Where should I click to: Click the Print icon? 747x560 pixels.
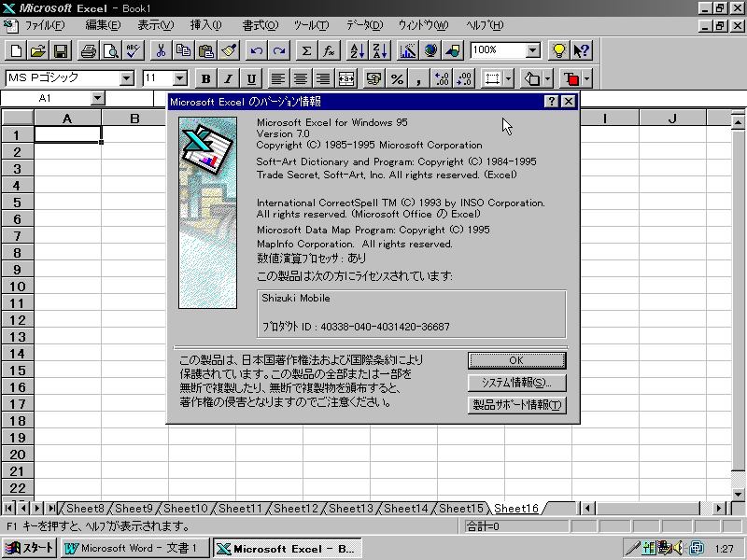click(88, 50)
